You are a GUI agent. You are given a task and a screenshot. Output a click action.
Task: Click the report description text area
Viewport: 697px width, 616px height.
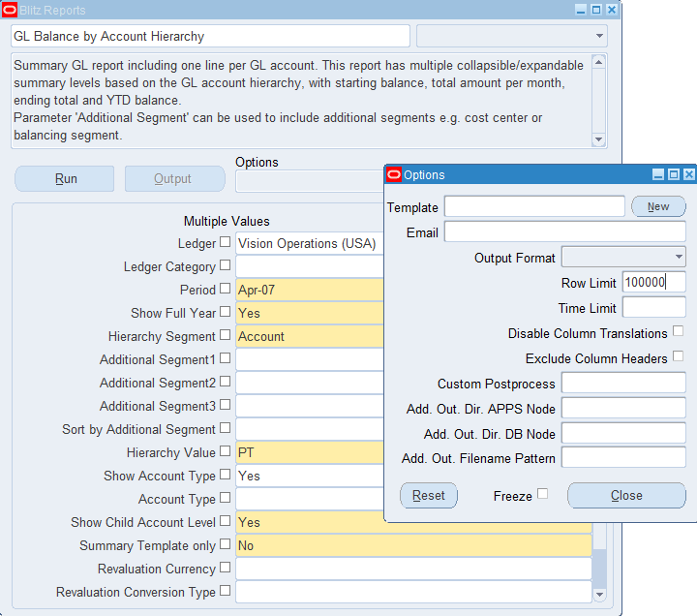click(301, 101)
